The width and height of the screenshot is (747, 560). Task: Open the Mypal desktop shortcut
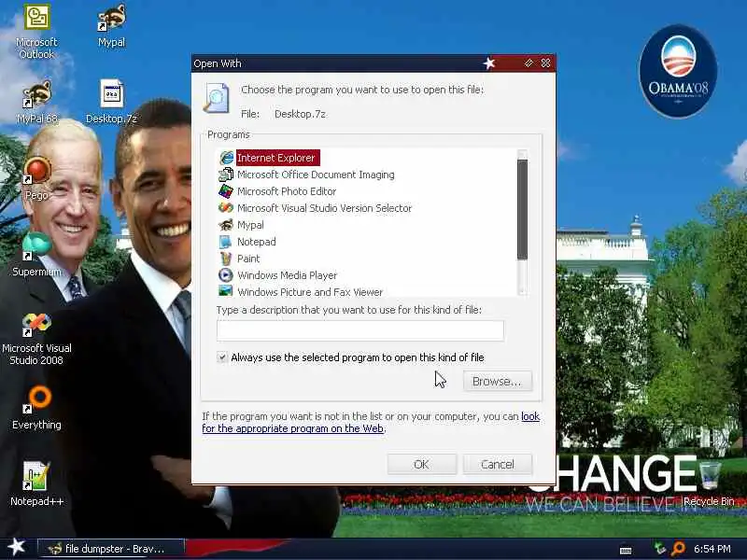pos(111,26)
